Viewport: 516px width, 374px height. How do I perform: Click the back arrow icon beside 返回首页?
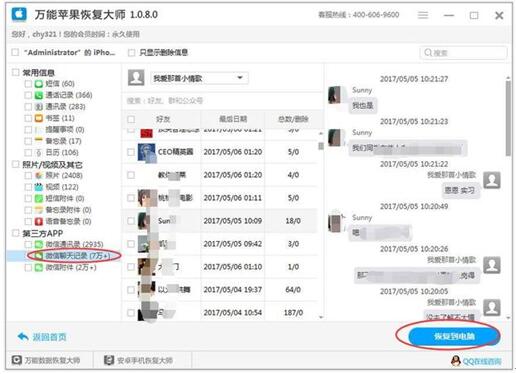tap(23, 337)
